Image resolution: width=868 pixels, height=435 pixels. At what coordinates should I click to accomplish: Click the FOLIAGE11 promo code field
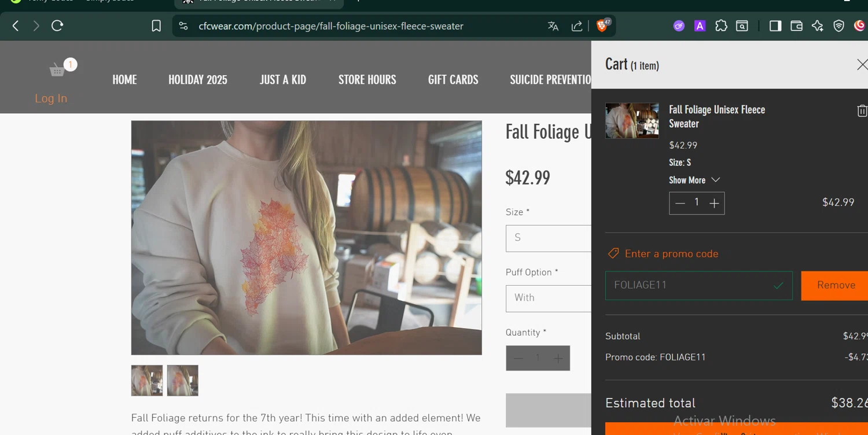699,285
